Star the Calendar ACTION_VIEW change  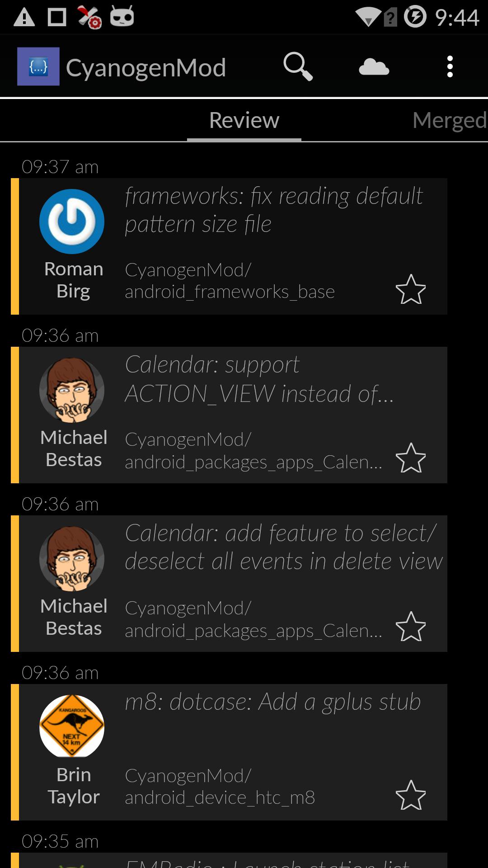410,458
